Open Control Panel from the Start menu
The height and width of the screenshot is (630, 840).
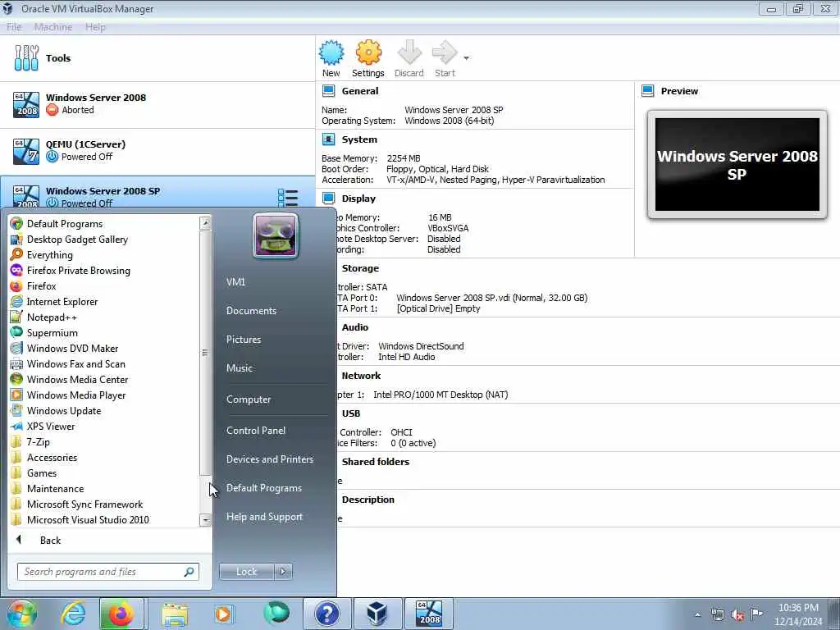tap(256, 430)
